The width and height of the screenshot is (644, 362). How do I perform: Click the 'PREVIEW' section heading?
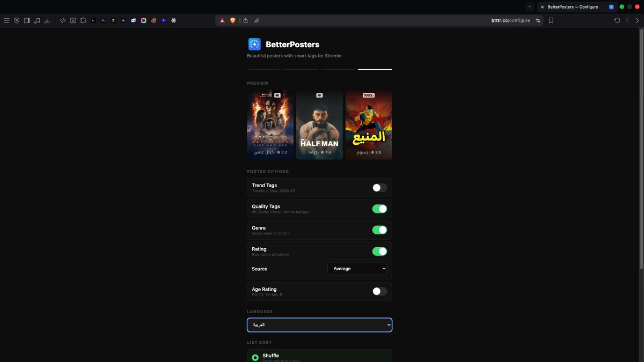click(258, 84)
